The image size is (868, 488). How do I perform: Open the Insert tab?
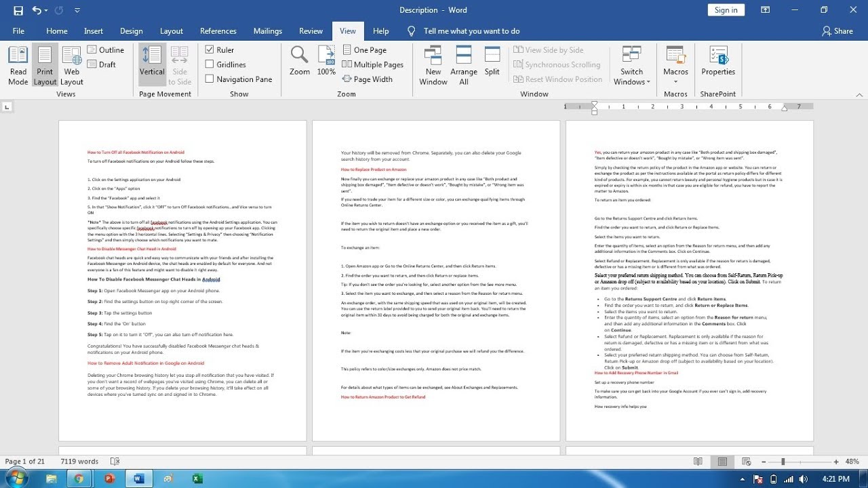point(94,31)
